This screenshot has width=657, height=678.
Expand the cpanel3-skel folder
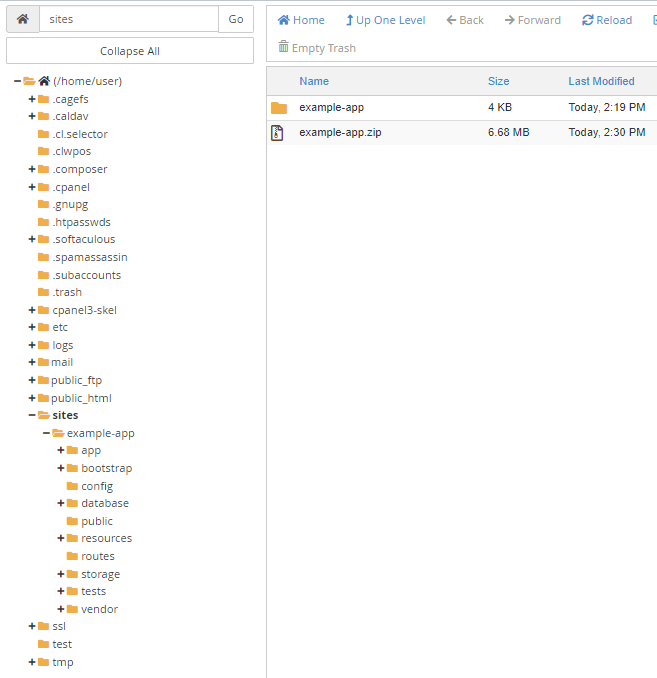pyautogui.click(x=32, y=310)
